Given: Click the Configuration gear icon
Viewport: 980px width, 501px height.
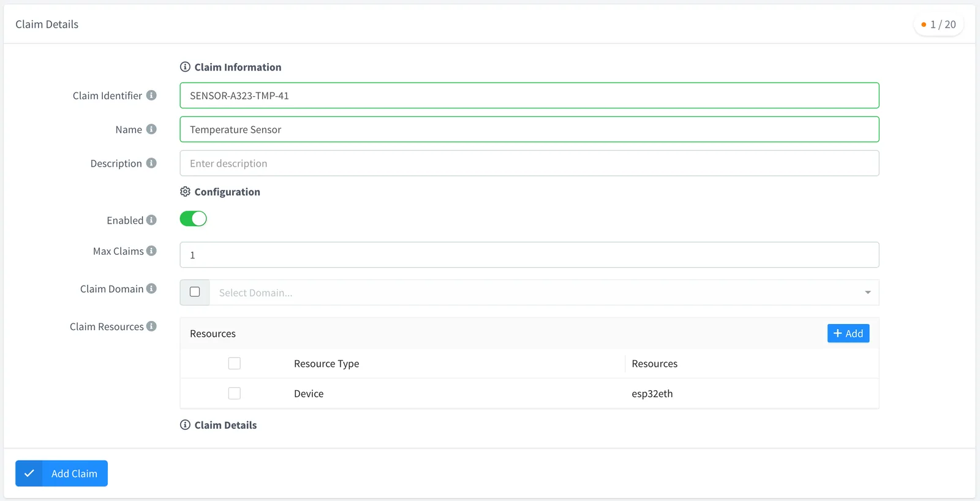Looking at the screenshot, I should (x=185, y=192).
